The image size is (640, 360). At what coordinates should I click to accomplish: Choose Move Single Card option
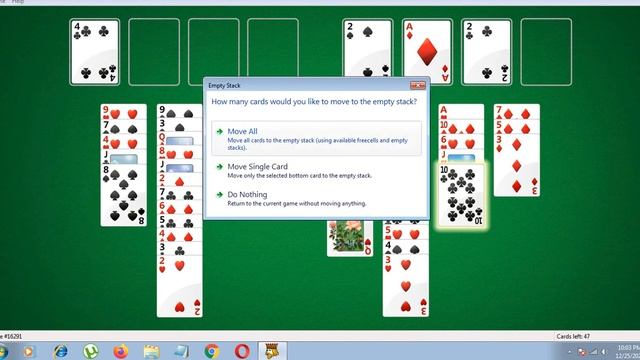pyautogui.click(x=316, y=171)
